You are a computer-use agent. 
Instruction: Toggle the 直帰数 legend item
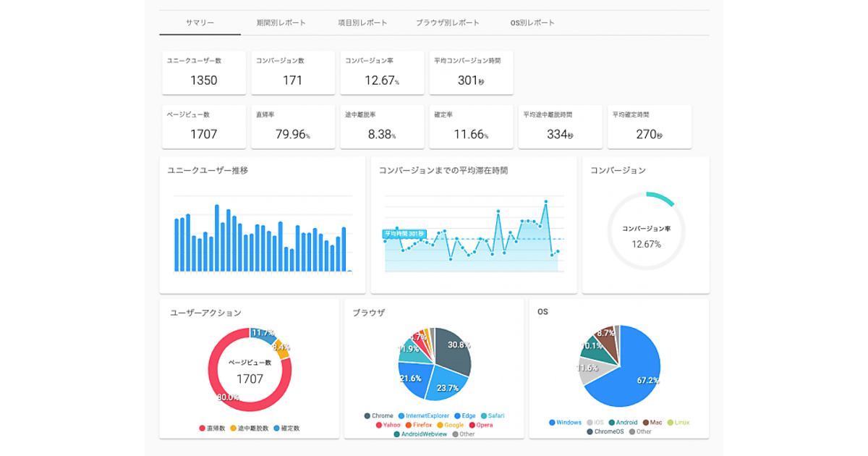(x=212, y=428)
